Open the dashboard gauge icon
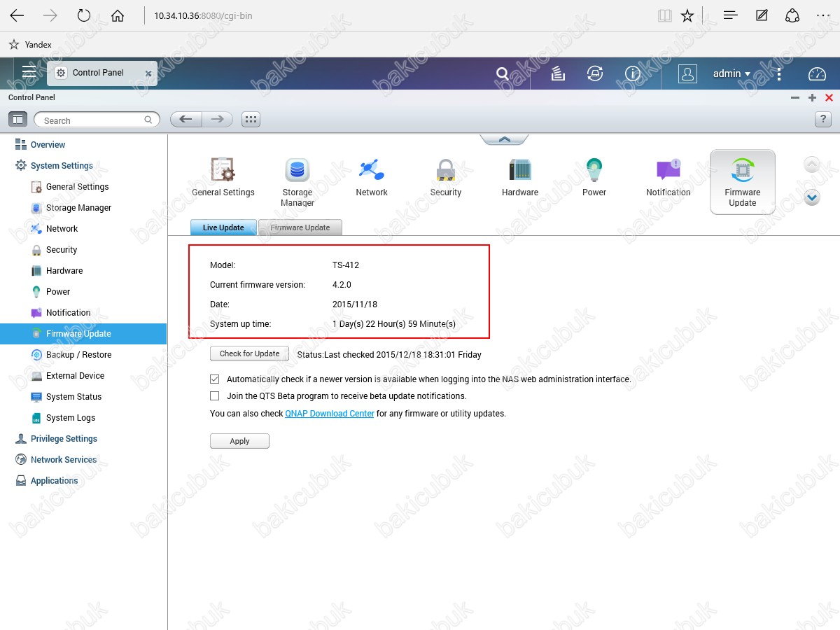The image size is (840, 630). click(817, 73)
